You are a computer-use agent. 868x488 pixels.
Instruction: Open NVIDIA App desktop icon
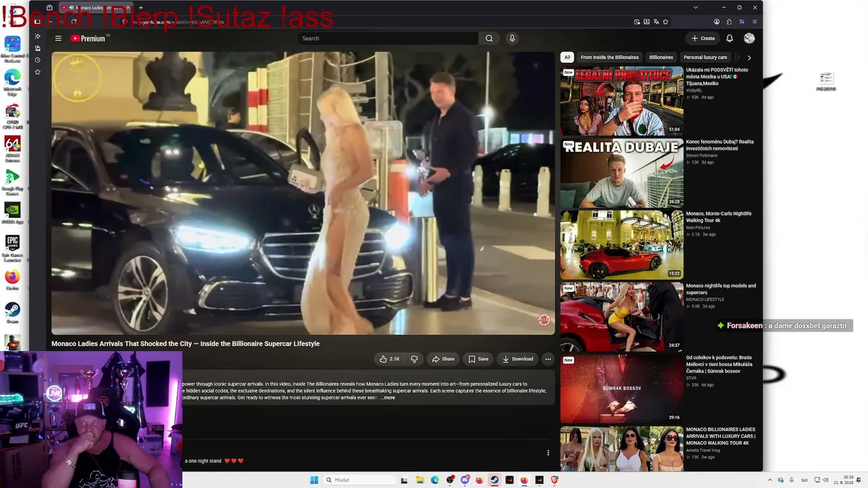(12, 214)
